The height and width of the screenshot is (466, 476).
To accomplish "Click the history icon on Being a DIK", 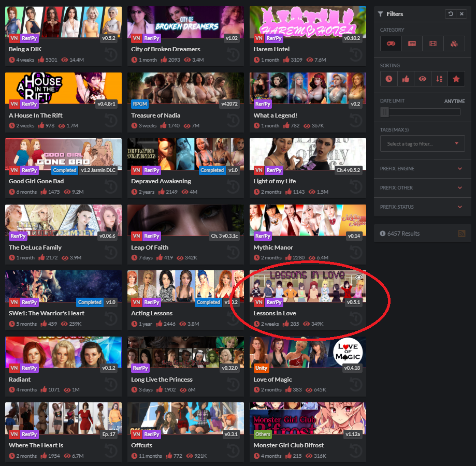I will (111, 54).
